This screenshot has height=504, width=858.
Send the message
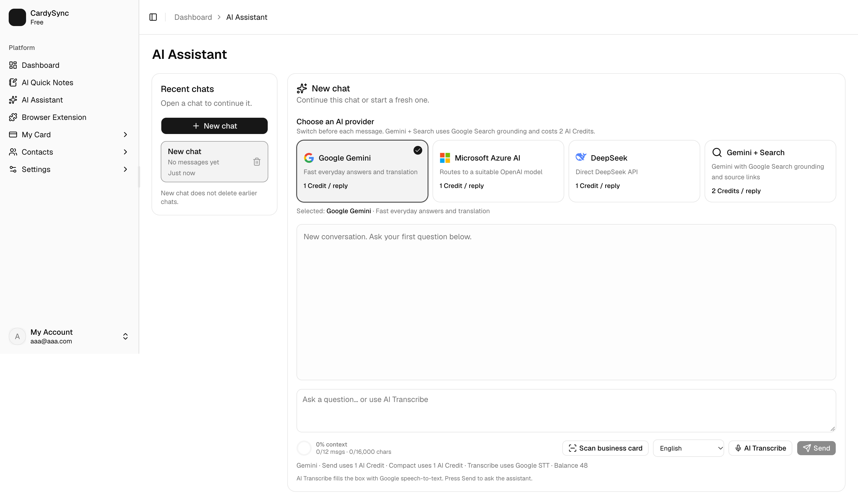pyautogui.click(x=816, y=448)
